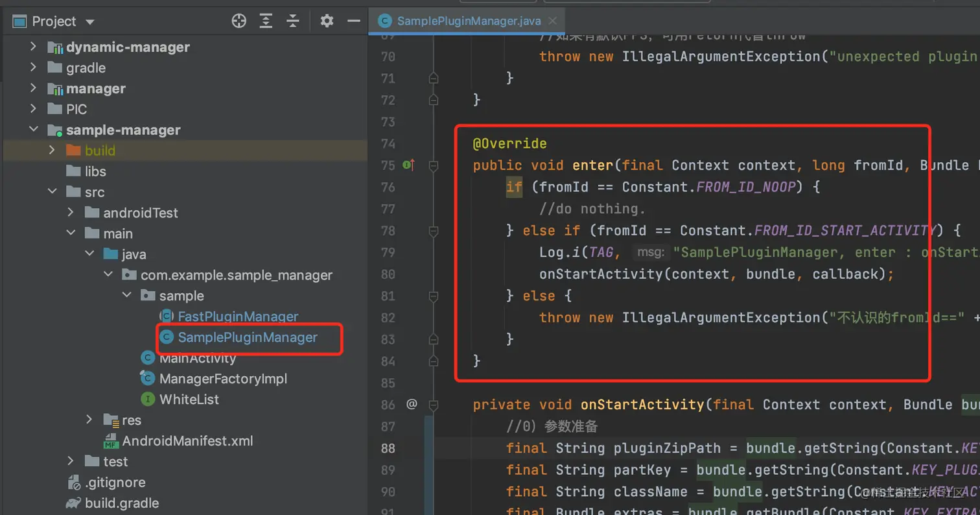The width and height of the screenshot is (980, 515).
Task: Collapse the sample package
Action: coord(127,296)
